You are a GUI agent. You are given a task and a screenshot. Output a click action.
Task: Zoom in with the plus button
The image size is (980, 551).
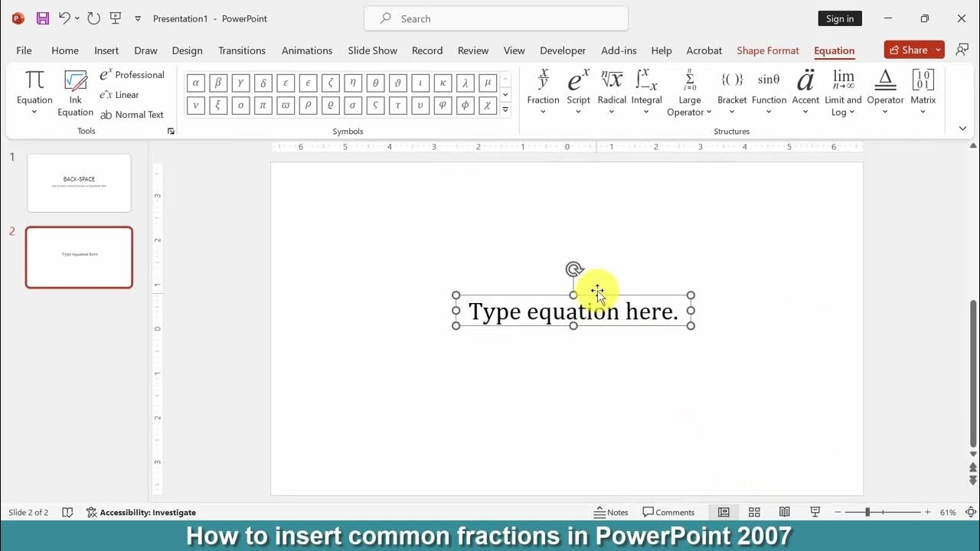click(x=927, y=512)
